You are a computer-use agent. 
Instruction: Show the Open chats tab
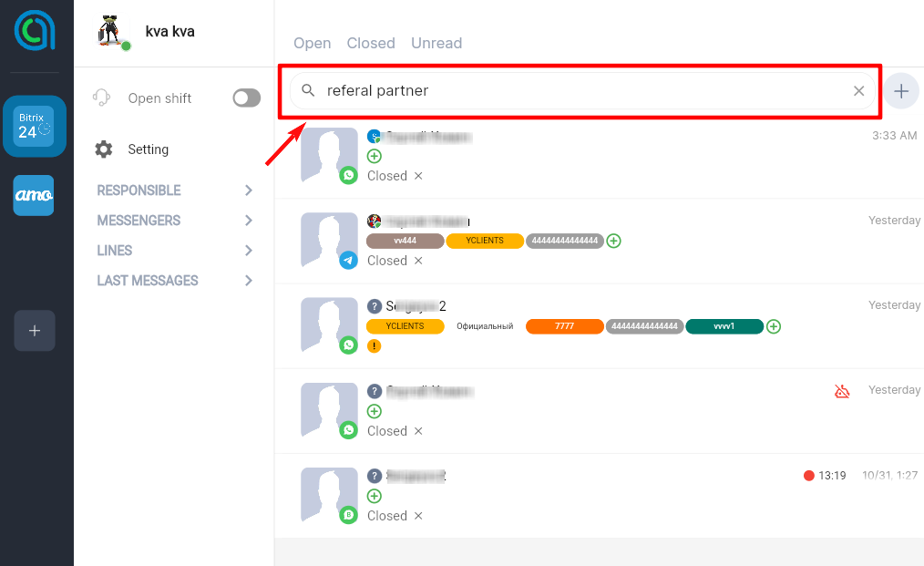click(x=312, y=43)
